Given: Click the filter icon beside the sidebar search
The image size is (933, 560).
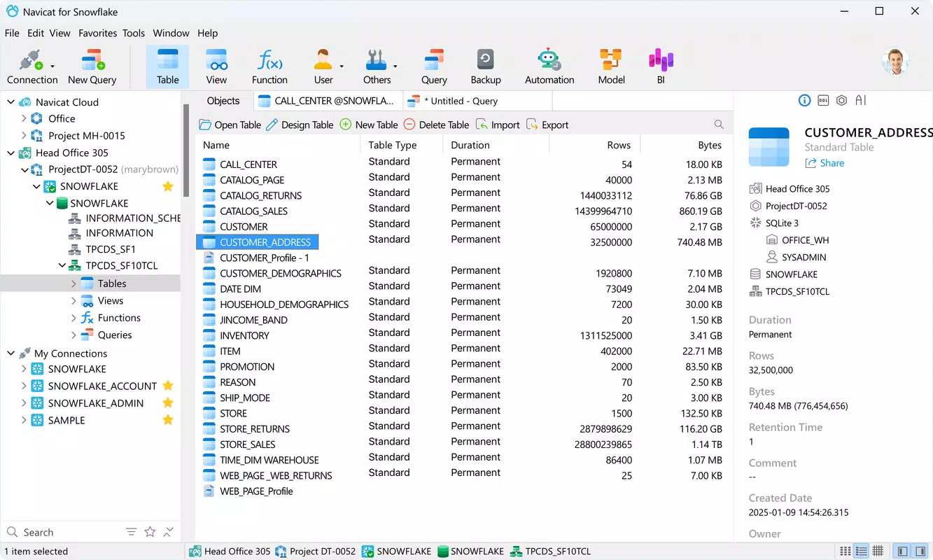Looking at the screenshot, I should click(131, 532).
